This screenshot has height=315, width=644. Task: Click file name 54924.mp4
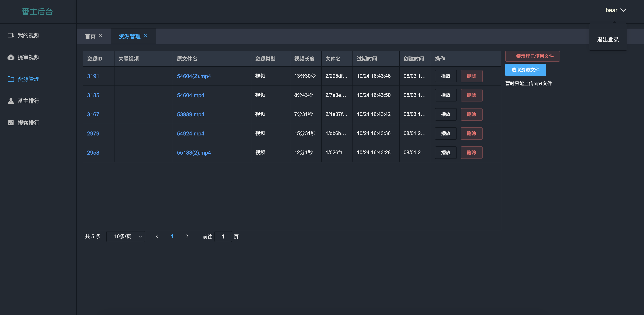click(x=191, y=134)
